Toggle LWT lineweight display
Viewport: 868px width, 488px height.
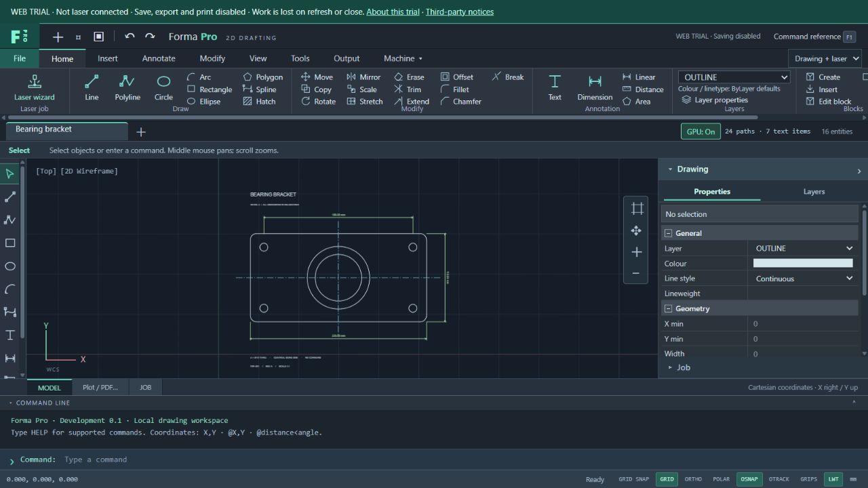click(x=833, y=479)
